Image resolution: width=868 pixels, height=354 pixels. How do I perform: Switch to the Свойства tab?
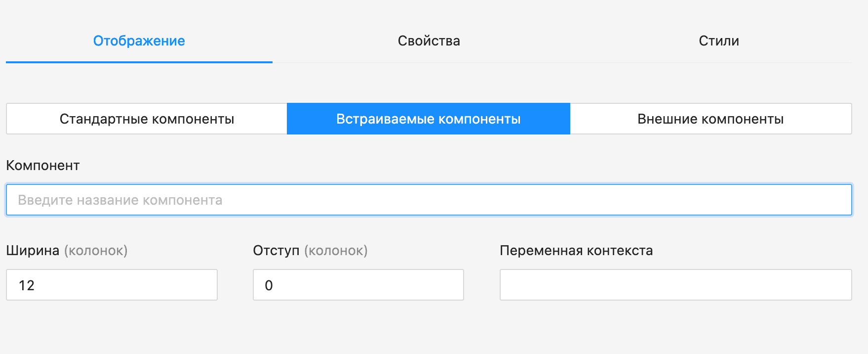(429, 41)
